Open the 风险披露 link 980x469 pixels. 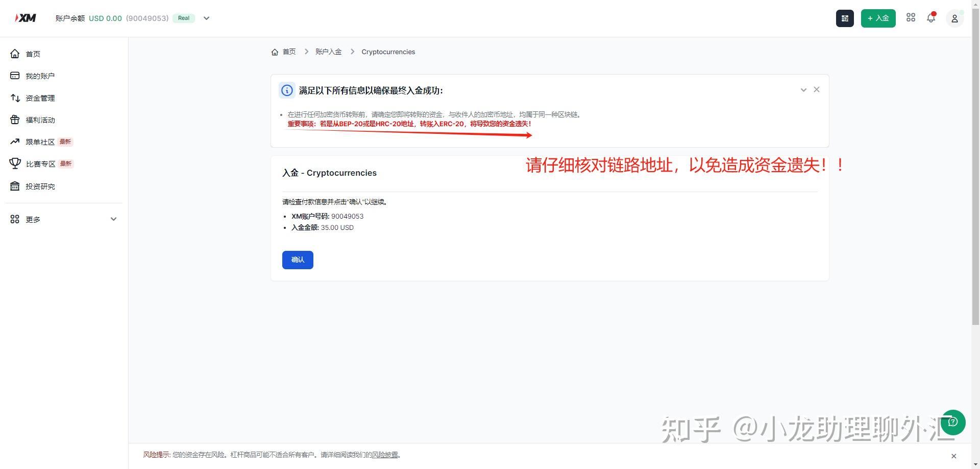coord(384,455)
